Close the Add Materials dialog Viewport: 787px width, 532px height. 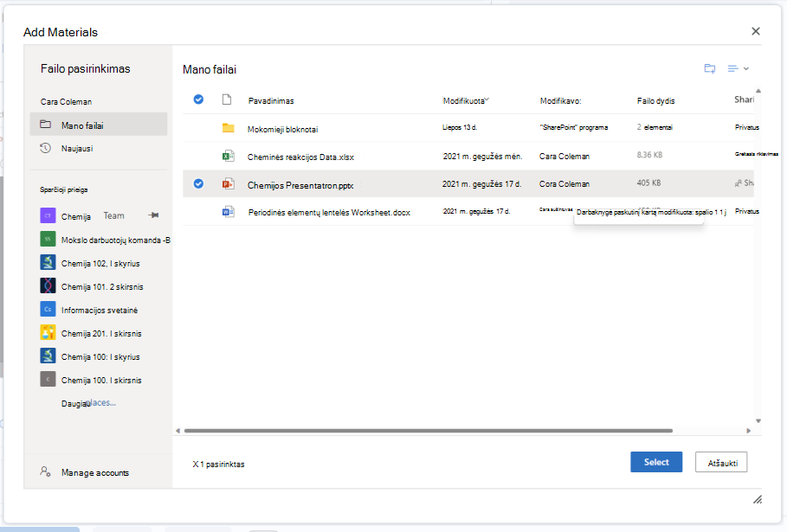[x=755, y=31]
